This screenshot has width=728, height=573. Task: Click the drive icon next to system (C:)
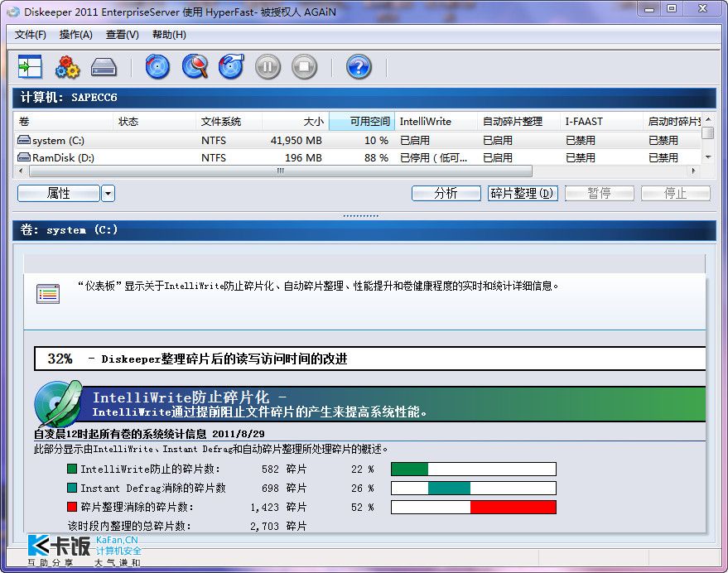click(24, 140)
